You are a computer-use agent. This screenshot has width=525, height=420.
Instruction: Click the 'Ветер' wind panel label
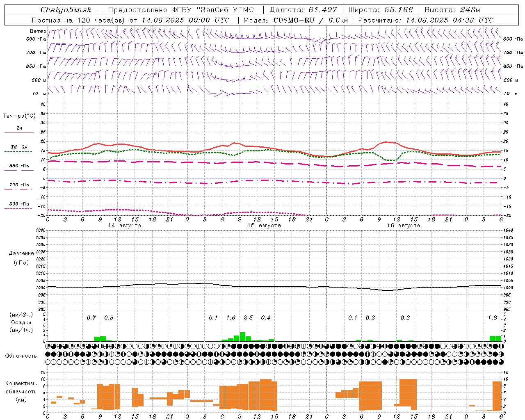point(38,31)
